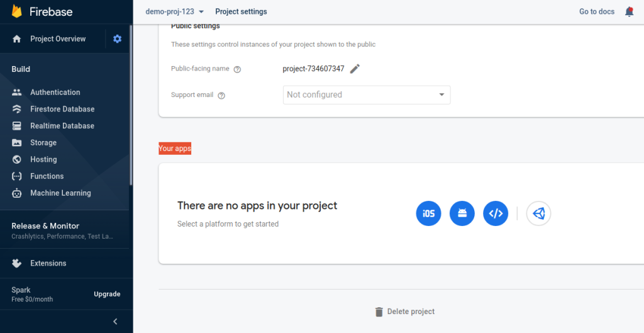Add an iOS app
644x333 pixels.
tap(428, 213)
